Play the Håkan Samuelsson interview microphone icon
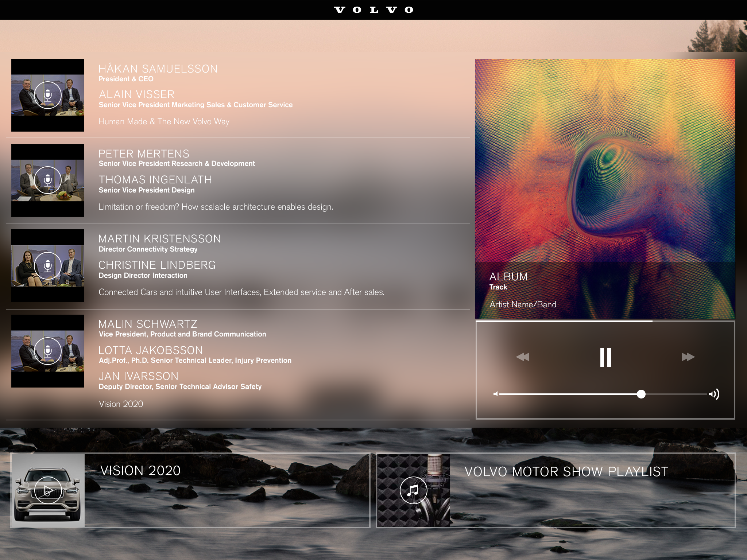Viewport: 747px width, 560px height. click(48, 95)
